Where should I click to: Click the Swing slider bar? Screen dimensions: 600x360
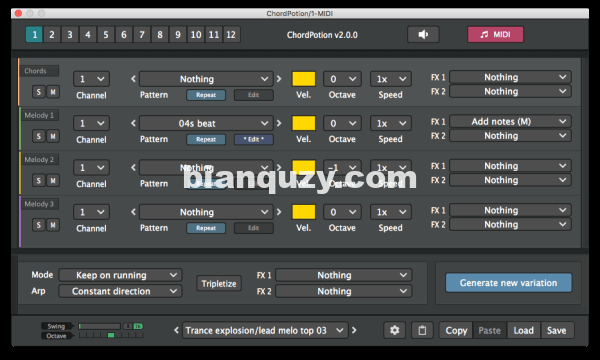tap(99, 326)
